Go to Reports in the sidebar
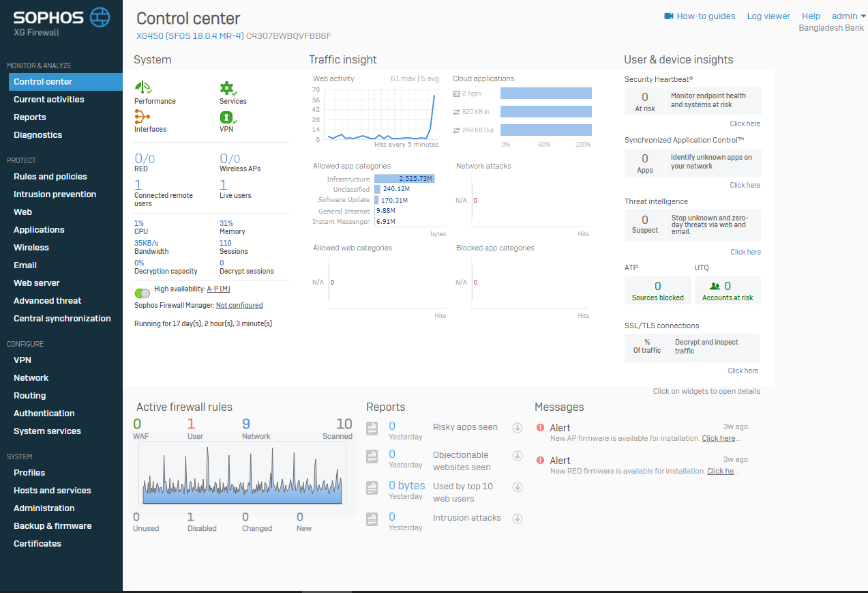 pyautogui.click(x=30, y=117)
